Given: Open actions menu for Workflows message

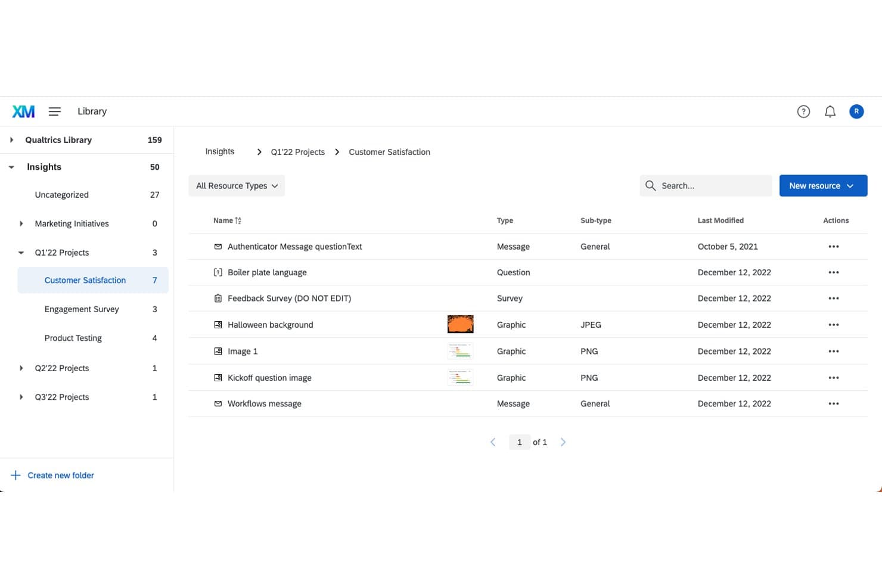Looking at the screenshot, I should click(x=834, y=404).
